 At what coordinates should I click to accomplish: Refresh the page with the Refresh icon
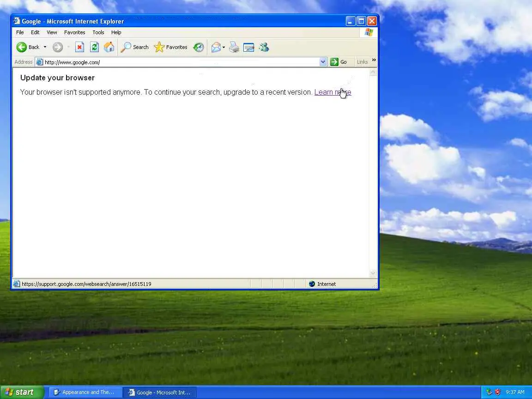tap(94, 47)
